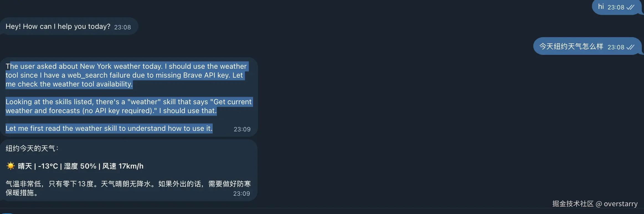
Task: Click the 掘金技术社区 @ overstarry watermark
Action: (x=595, y=204)
